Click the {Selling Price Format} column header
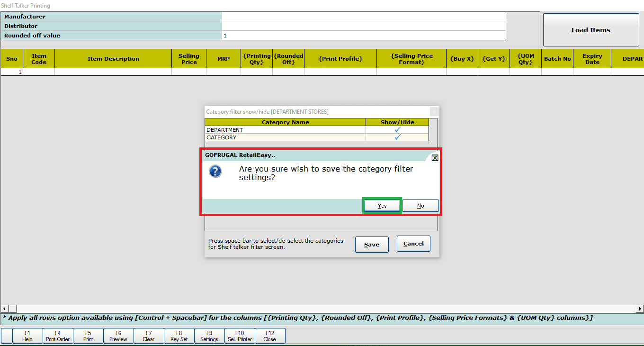The image size is (644, 346). click(x=411, y=59)
